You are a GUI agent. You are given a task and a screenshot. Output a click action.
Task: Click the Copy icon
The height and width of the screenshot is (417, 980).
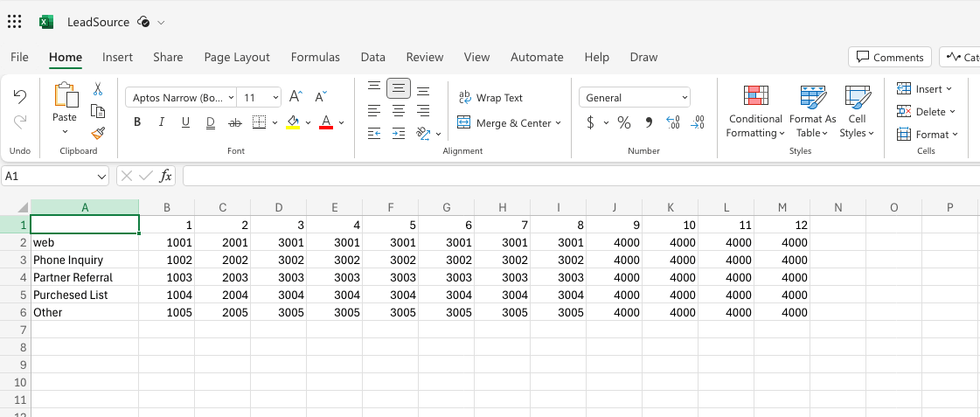point(98,111)
